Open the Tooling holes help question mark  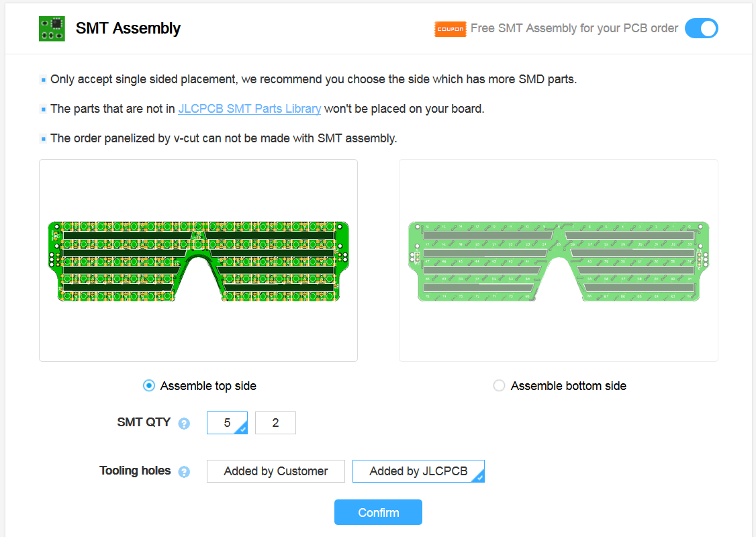(183, 471)
